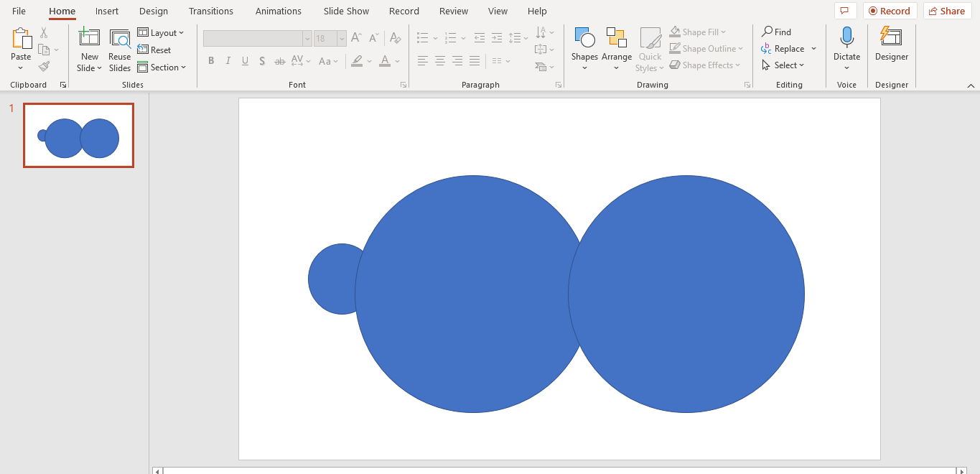Open Find from the Editing group

point(776,32)
